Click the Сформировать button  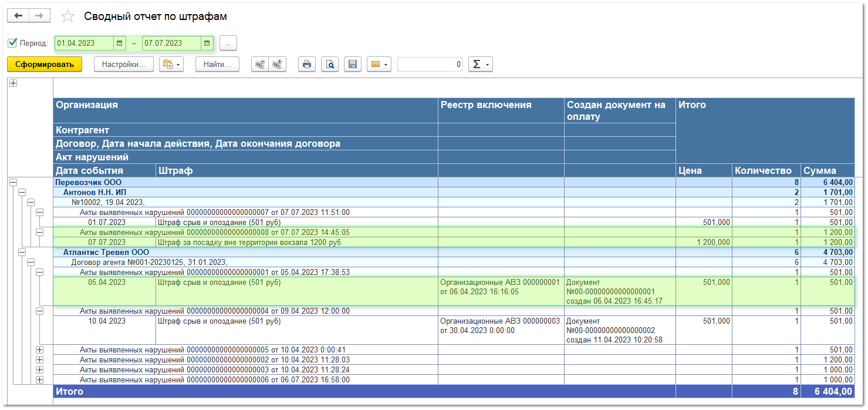pos(45,65)
